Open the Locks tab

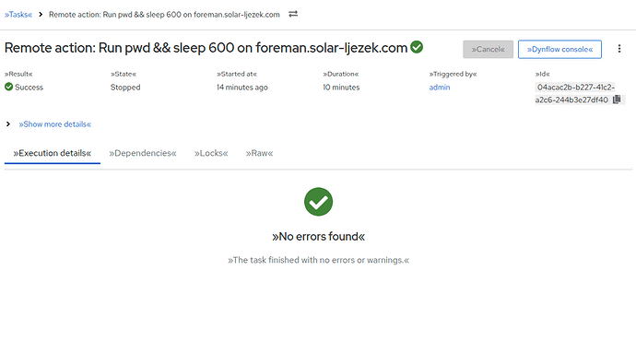tap(211, 153)
